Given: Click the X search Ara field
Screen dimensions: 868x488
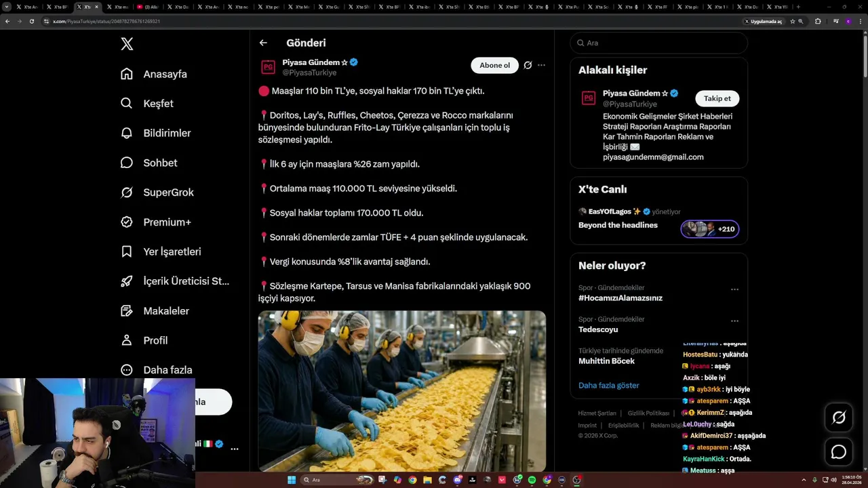Looking at the screenshot, I should 659,43.
